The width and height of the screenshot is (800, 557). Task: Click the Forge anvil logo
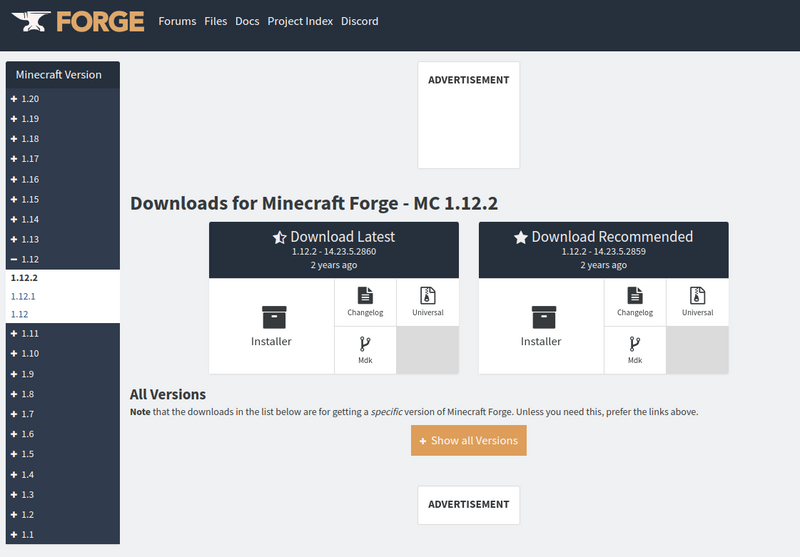click(31, 21)
